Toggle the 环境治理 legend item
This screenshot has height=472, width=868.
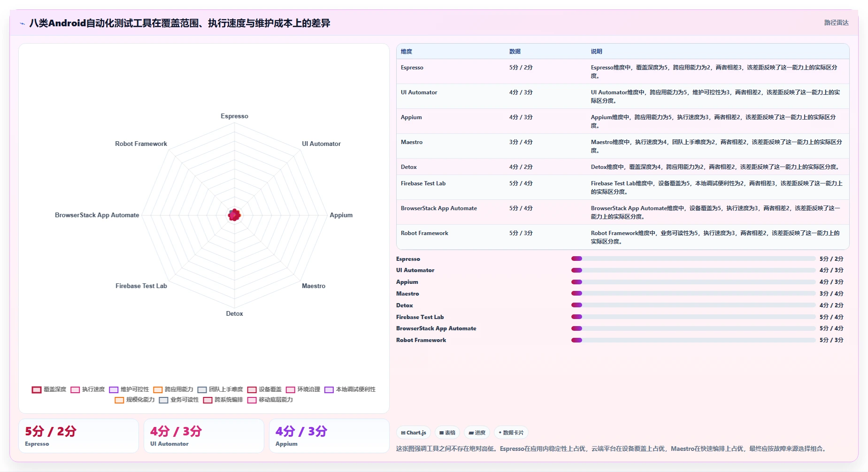pos(303,389)
